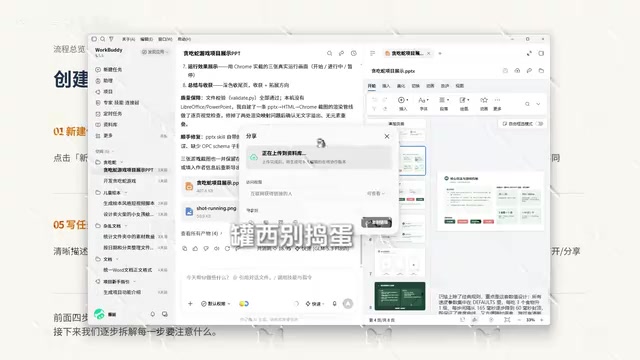Viewport: 640px width, 360px height.
Task: Open the 贪吃蛇项目展示.pptx file card
Action: (211, 186)
